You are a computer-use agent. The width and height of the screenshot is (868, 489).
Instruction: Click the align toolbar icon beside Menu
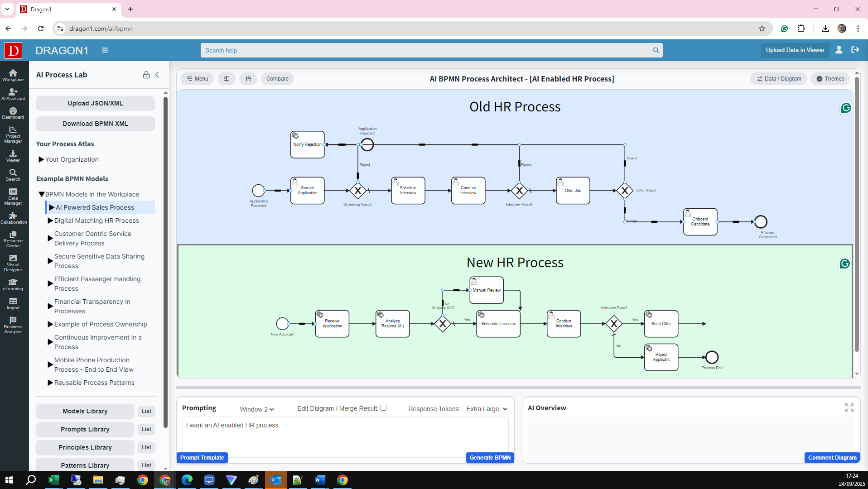[227, 79]
